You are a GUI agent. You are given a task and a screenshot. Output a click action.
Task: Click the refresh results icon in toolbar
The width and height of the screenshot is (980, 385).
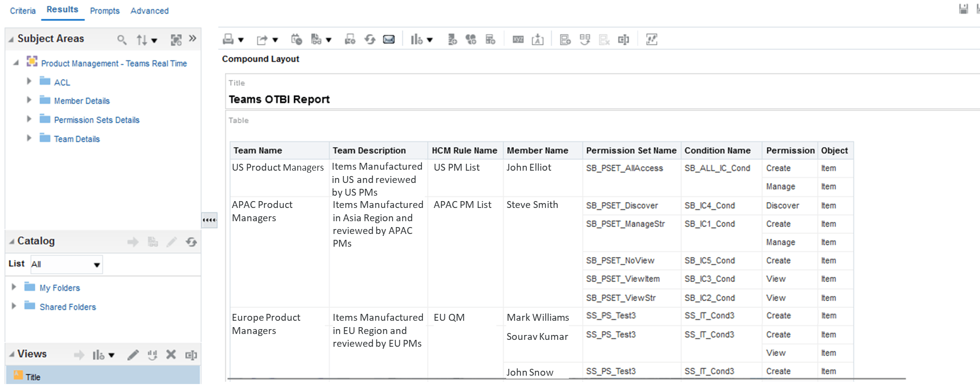click(x=370, y=39)
